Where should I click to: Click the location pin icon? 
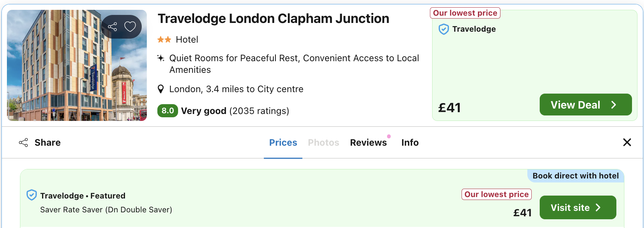coord(161,89)
